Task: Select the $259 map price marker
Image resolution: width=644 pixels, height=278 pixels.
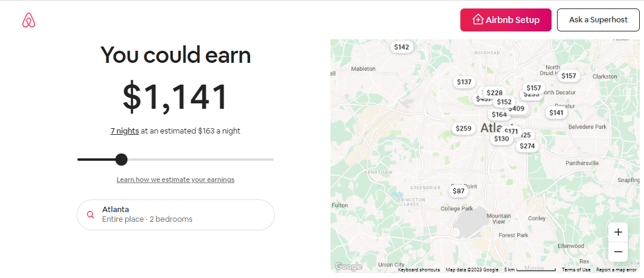Action: click(463, 129)
